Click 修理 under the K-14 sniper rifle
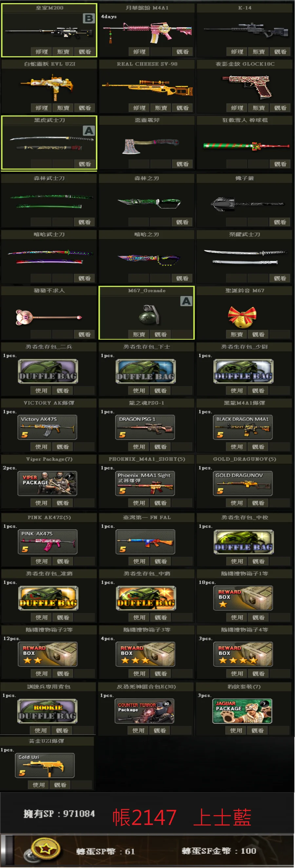295x868 pixels. pyautogui.click(x=237, y=51)
